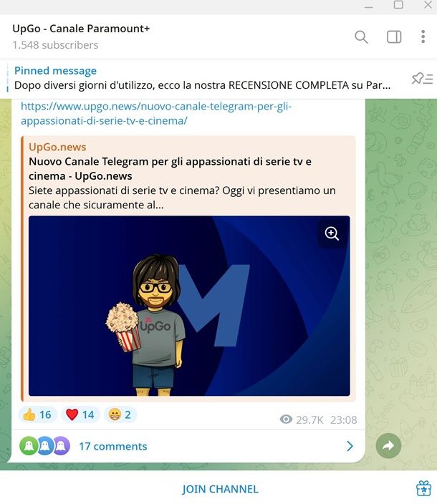Screen dimensions: 437x504
Task: Click the round forward share arrow button
Action: point(388,446)
